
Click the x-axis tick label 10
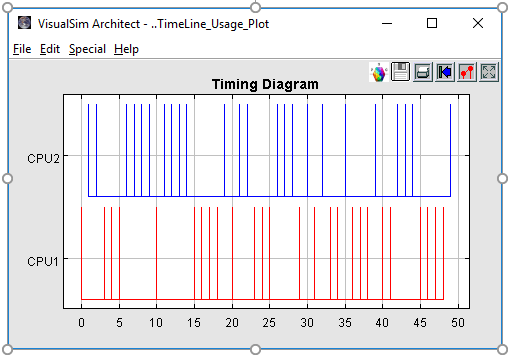click(x=156, y=322)
